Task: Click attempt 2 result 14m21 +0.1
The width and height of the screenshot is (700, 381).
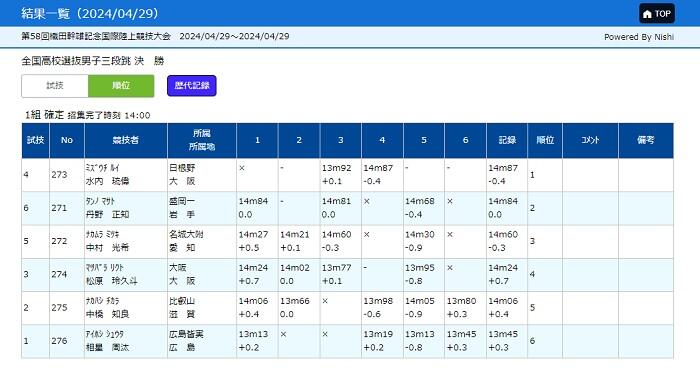Action: [299, 241]
